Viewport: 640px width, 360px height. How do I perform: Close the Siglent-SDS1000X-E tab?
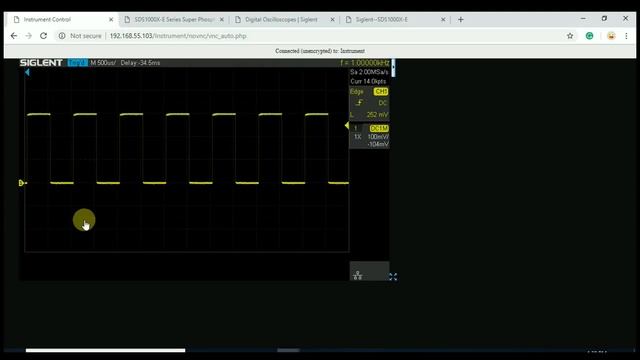[x=443, y=20]
